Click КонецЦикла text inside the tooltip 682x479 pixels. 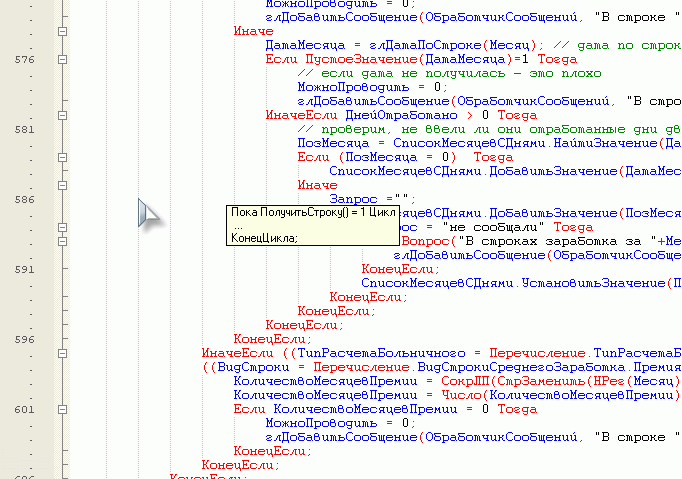click(264, 238)
